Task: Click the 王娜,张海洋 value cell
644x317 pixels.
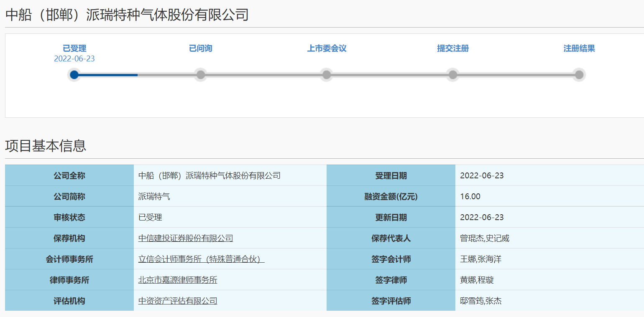Action: (549, 259)
